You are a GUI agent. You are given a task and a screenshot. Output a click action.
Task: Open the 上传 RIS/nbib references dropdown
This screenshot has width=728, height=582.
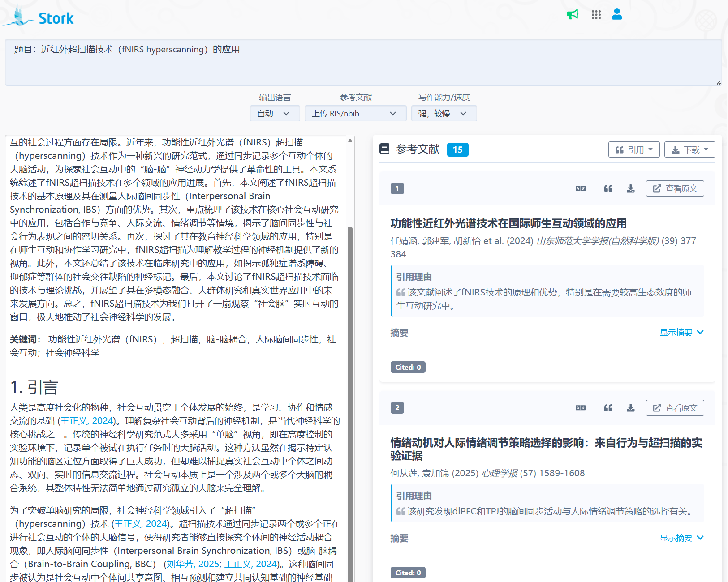[355, 114]
